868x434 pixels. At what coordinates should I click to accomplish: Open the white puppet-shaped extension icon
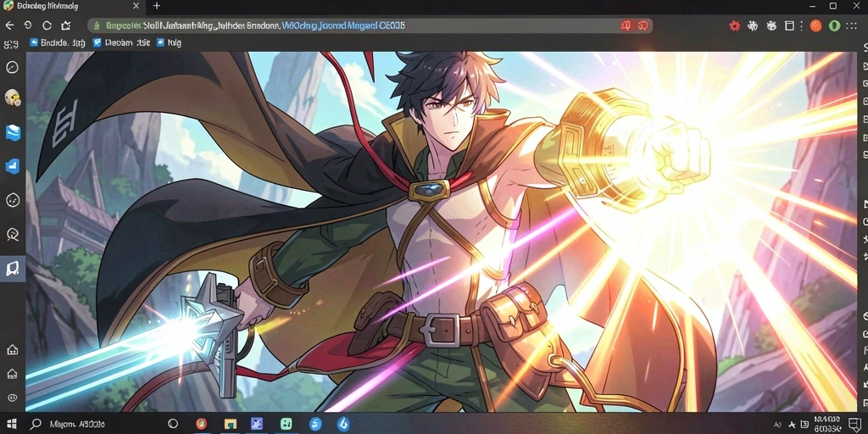753,25
